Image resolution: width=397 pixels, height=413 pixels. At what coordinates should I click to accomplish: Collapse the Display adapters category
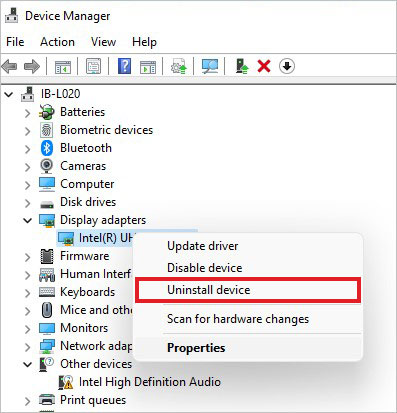pyautogui.click(x=28, y=221)
